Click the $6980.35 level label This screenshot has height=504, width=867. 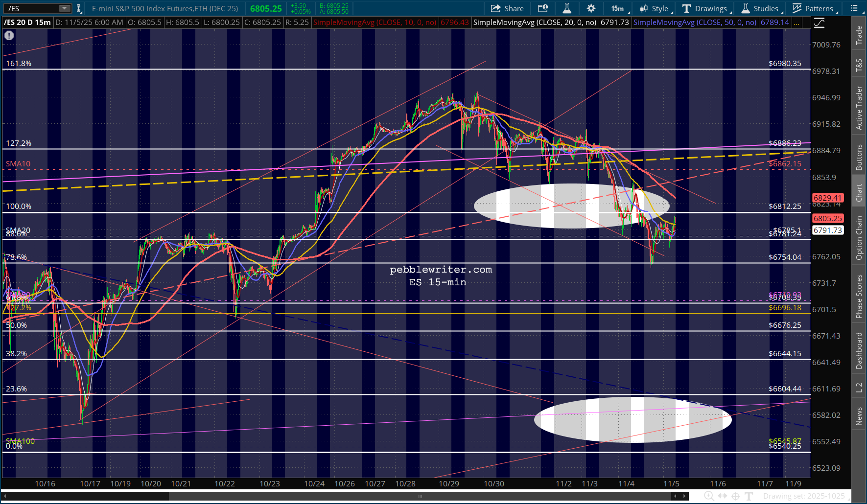(785, 64)
